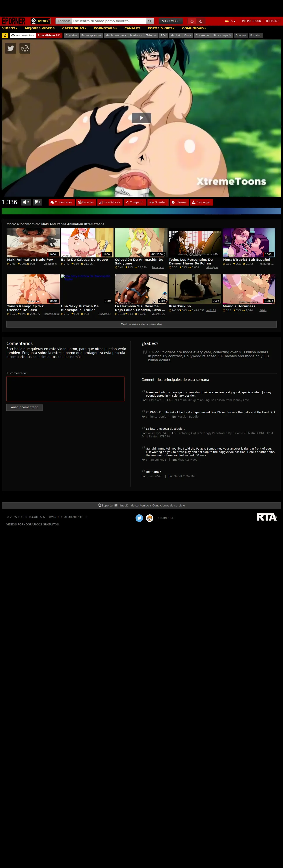Click the Añadir comentario button
This screenshot has height=868, width=283.
click(x=24, y=407)
